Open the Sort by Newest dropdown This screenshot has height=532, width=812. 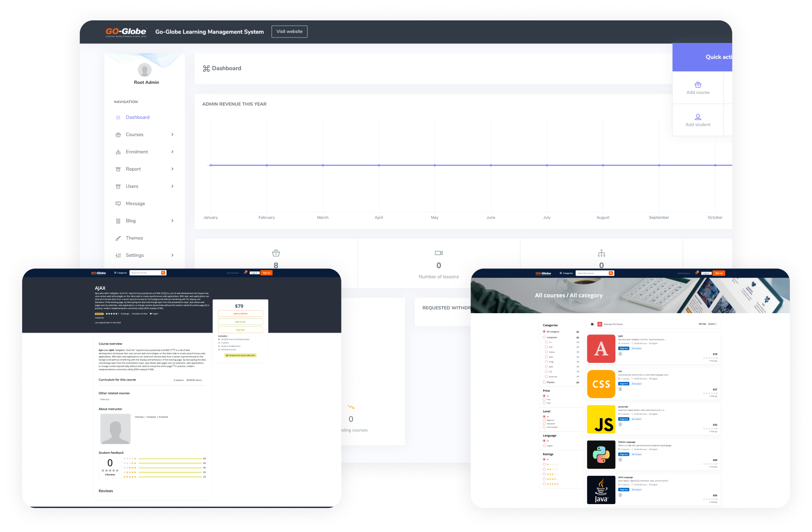coord(712,324)
